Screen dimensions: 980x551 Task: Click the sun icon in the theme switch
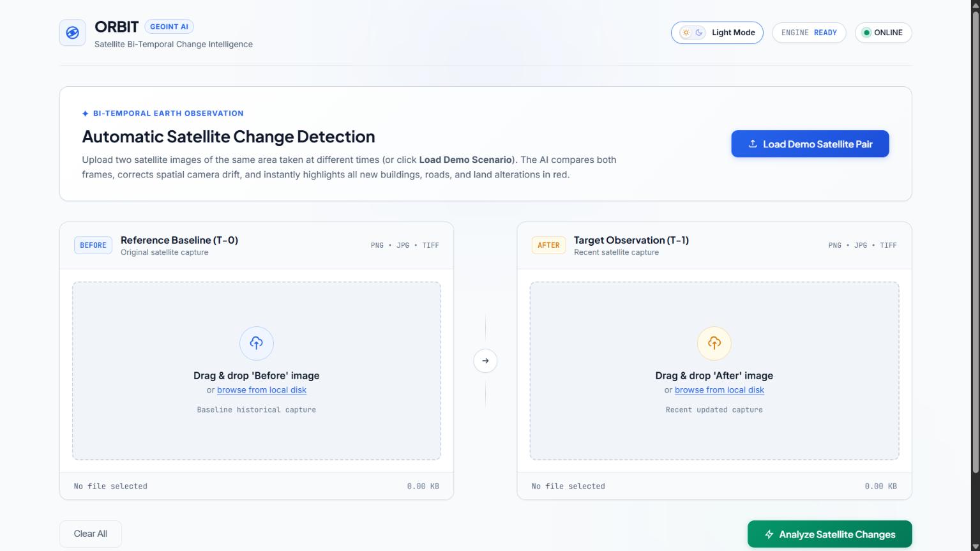click(x=686, y=33)
